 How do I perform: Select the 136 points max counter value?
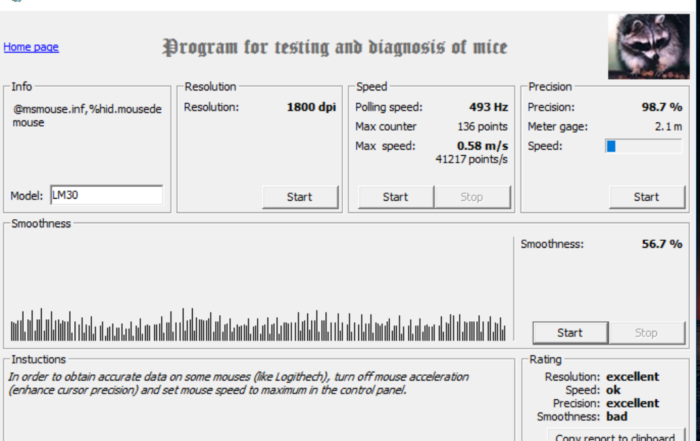pyautogui.click(x=482, y=126)
